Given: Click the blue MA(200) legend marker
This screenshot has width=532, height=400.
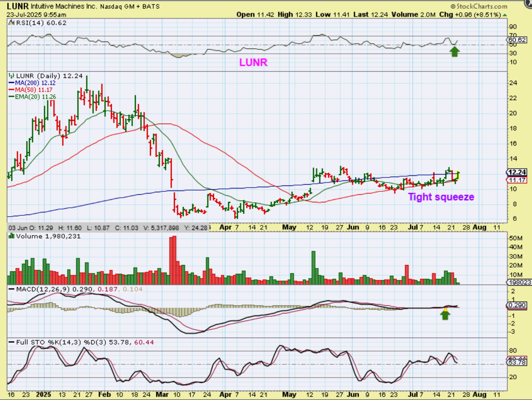Looking at the screenshot, I should click(x=11, y=83).
